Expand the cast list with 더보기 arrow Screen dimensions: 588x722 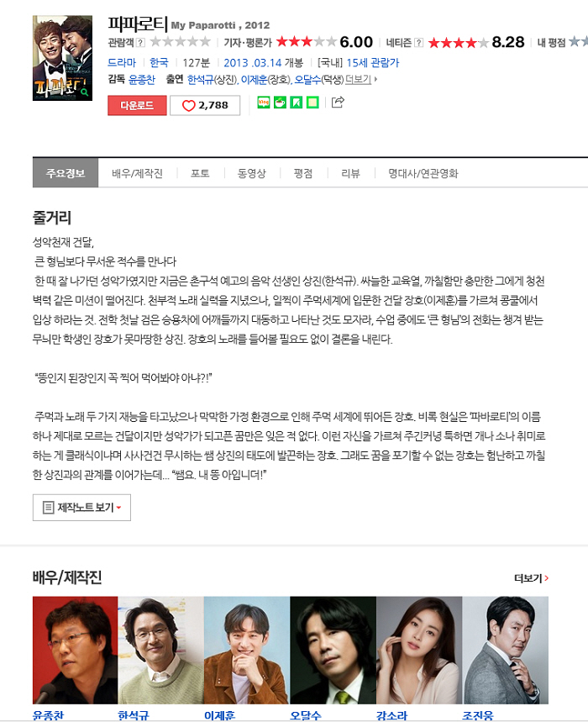point(361,79)
